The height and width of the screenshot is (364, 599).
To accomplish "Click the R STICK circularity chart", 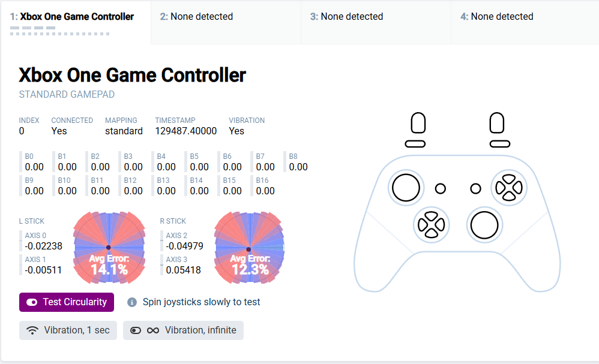I will point(250,248).
